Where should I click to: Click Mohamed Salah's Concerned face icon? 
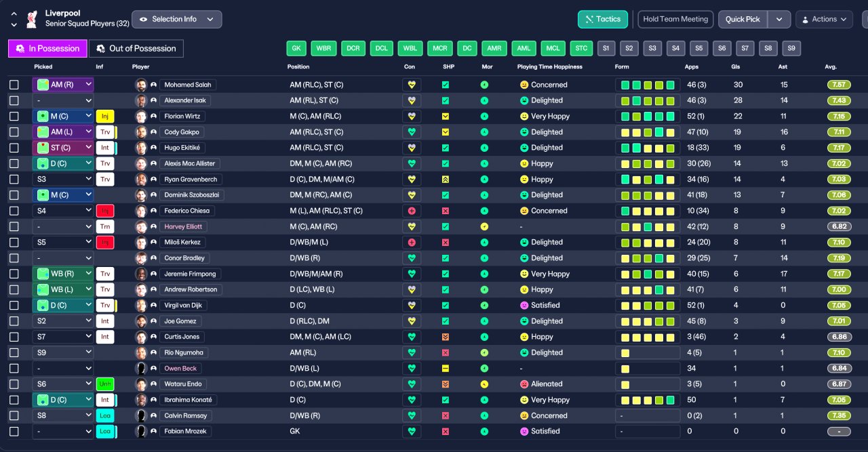point(524,85)
